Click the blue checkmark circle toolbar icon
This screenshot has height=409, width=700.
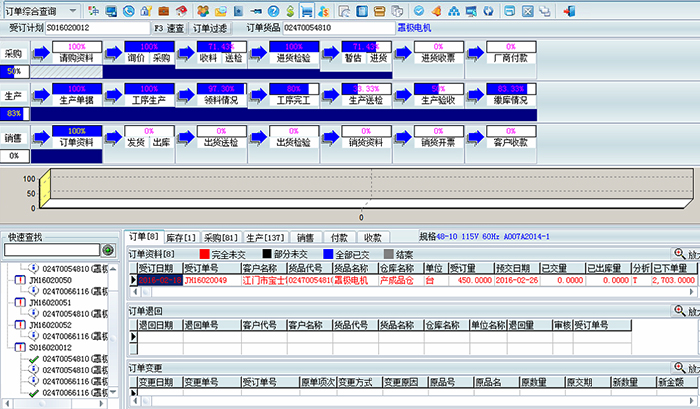point(418,11)
